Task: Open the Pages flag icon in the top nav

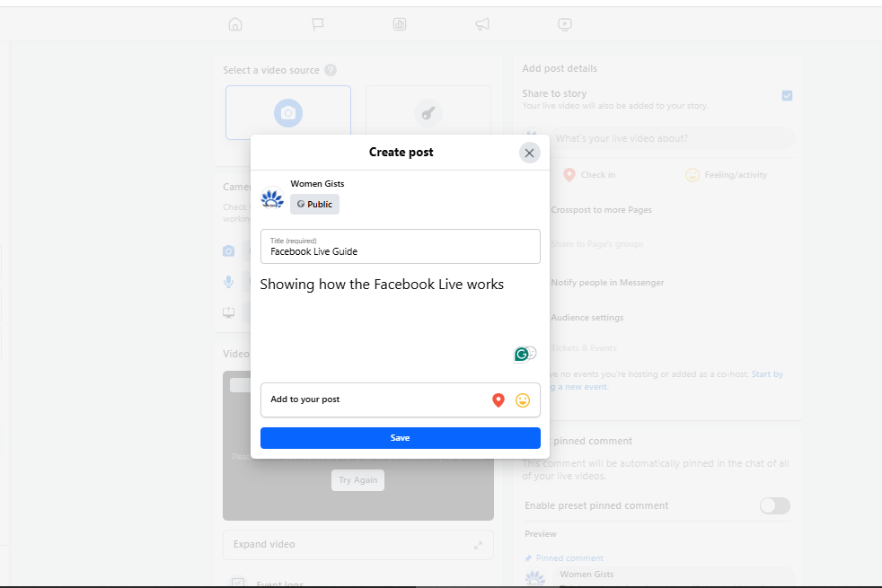Action: (x=318, y=24)
